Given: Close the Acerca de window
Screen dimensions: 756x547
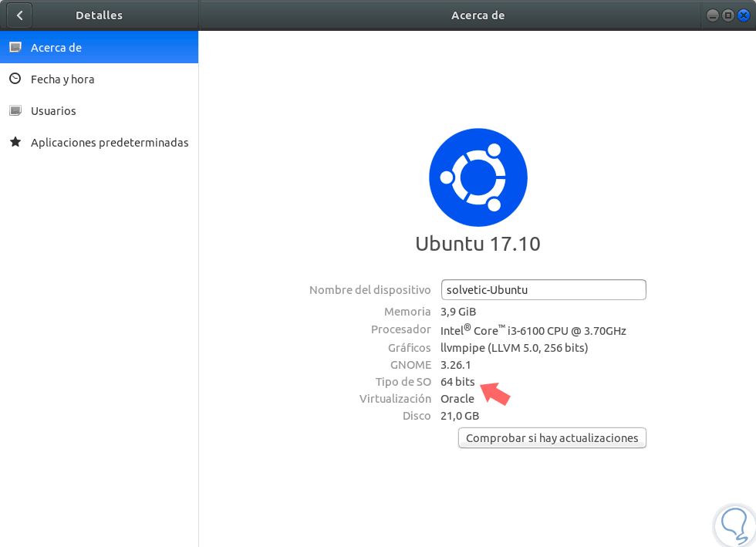Looking at the screenshot, I should [x=744, y=15].
